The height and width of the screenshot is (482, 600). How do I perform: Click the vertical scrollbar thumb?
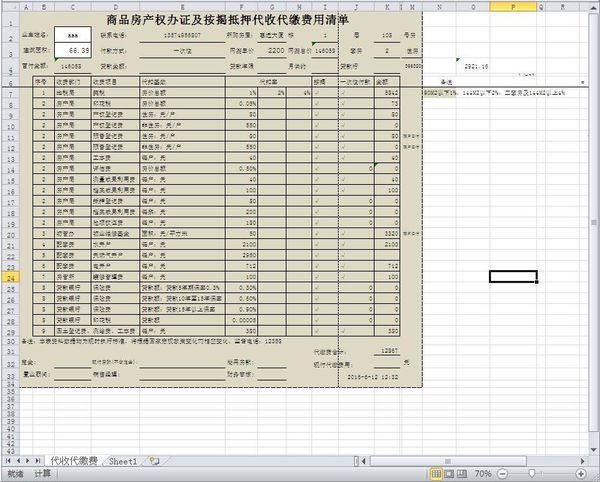click(593, 222)
